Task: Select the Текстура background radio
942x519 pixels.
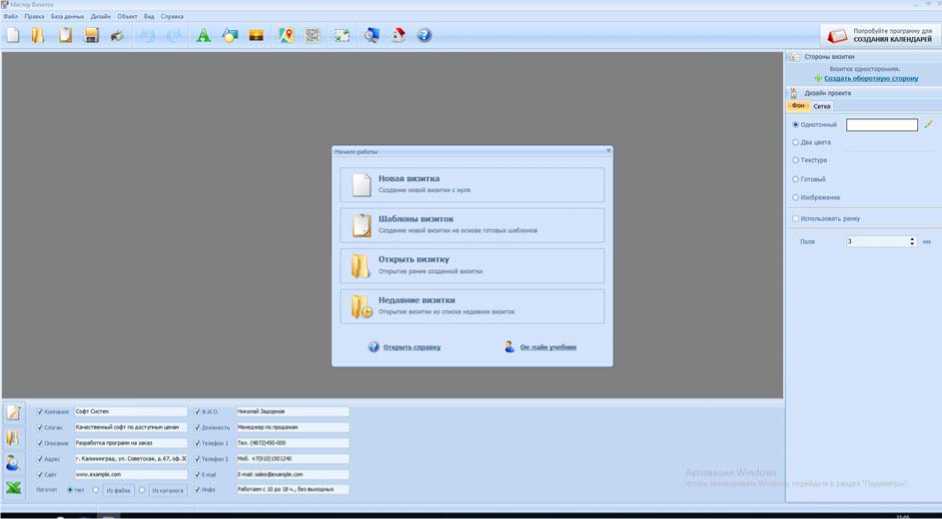Action: pos(795,160)
